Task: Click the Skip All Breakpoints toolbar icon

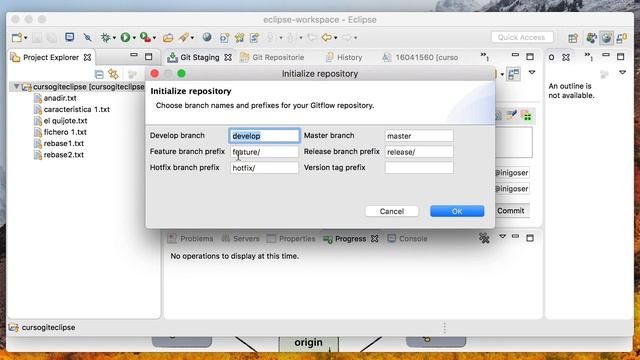Action: (x=87, y=38)
